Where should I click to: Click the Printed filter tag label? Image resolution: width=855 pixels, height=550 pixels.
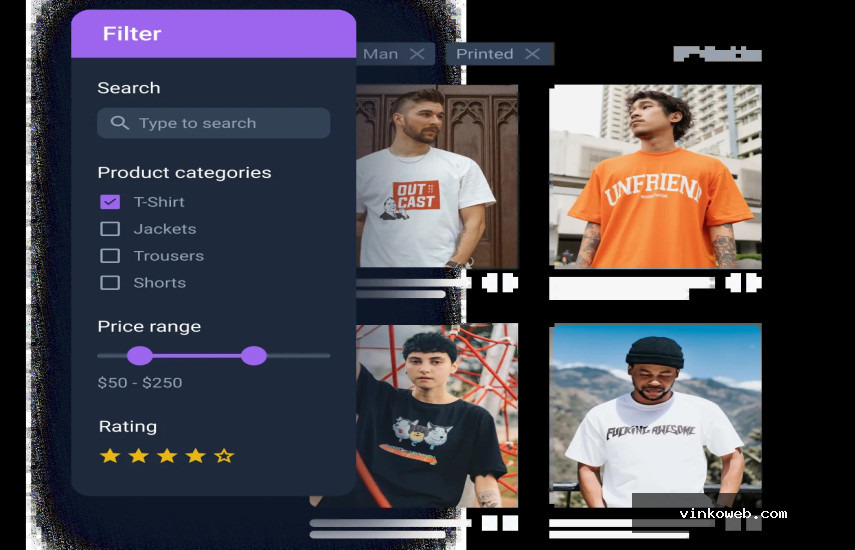pyautogui.click(x=485, y=53)
